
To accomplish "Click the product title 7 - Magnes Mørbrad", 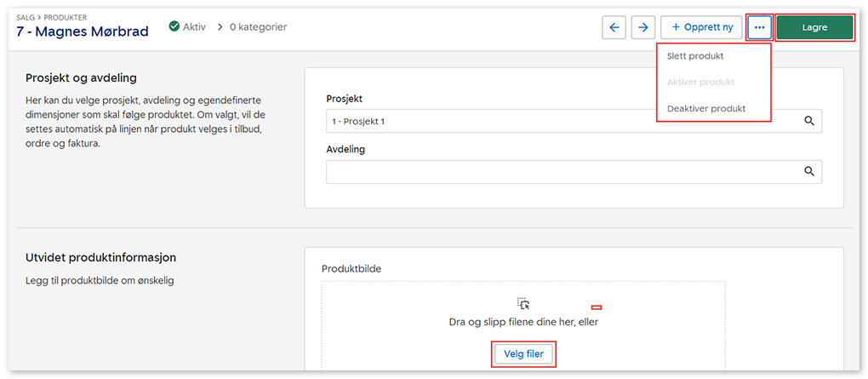I will pyautogui.click(x=83, y=32).
